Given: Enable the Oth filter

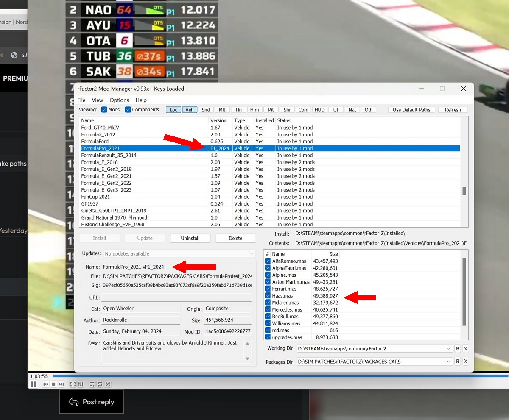Looking at the screenshot, I should pyautogui.click(x=369, y=110).
